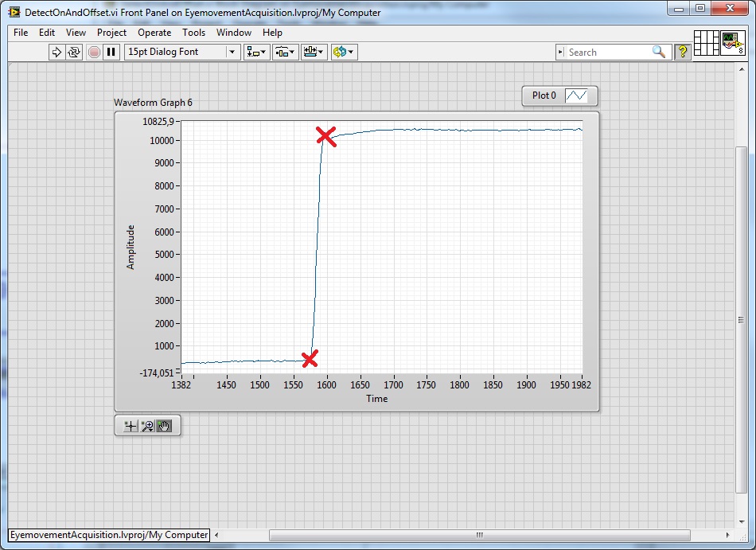Select the graph zoom magnifier tool
The width and height of the screenshot is (756, 550).
click(147, 426)
